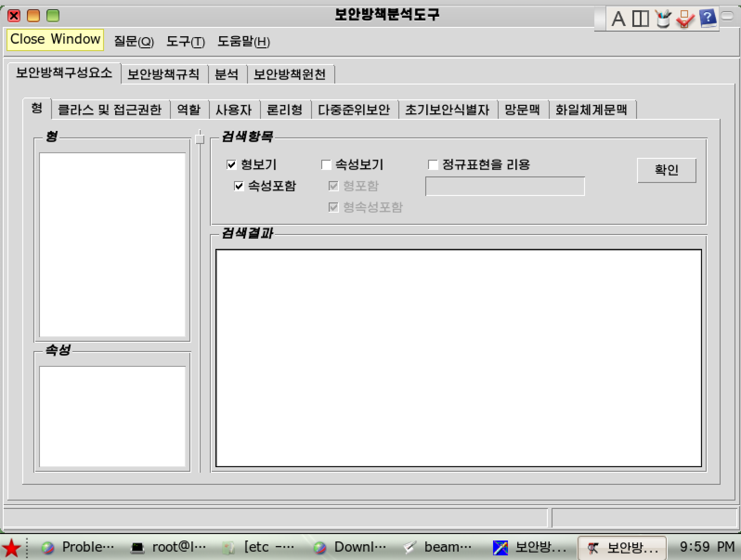Click the green maximize window button
This screenshot has width=741, height=560.
53,16
